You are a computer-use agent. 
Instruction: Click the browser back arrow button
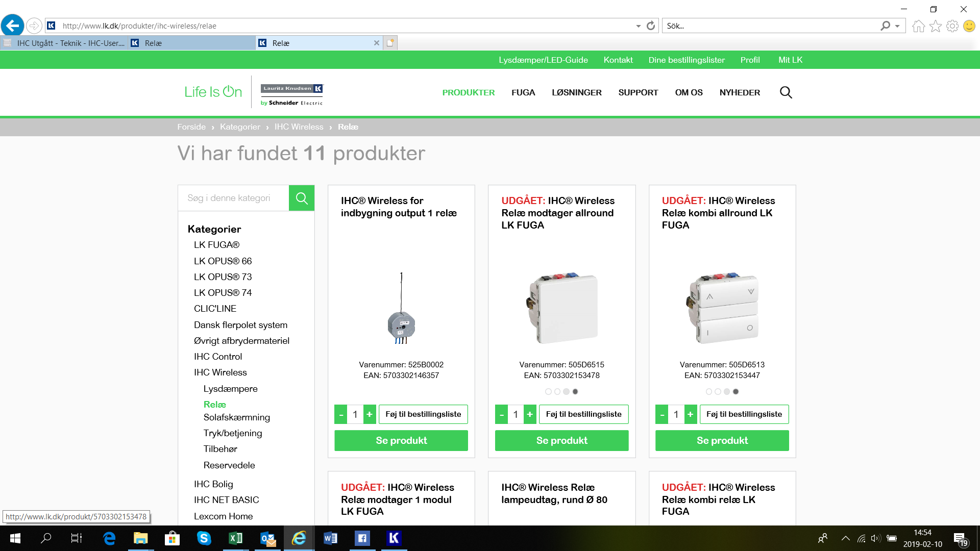(x=13, y=26)
